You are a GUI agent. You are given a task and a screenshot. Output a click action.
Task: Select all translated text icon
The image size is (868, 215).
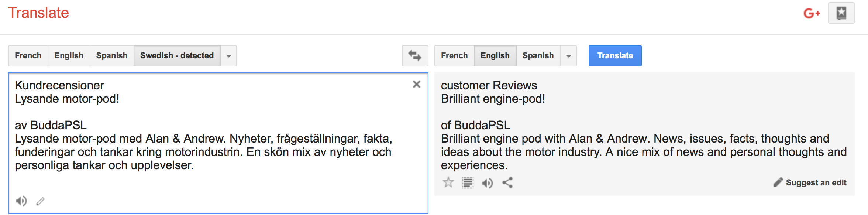pos(468,183)
